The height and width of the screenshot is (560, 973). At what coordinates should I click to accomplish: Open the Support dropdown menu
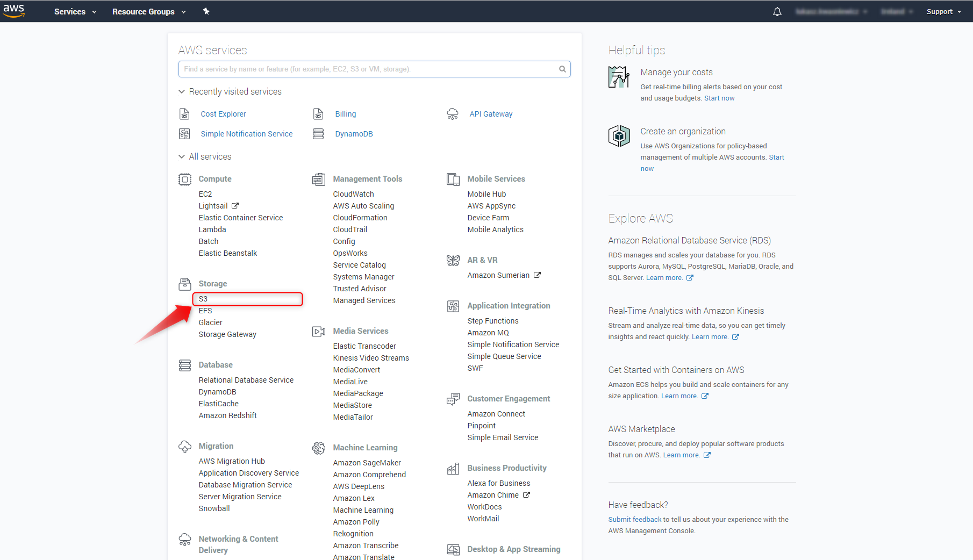943,11
